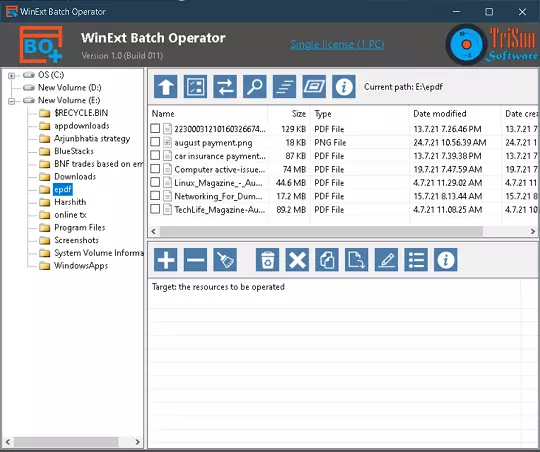Image resolution: width=540 pixels, height=452 pixels.
Task: Sort by the Date modified column header
Action: coord(455,114)
